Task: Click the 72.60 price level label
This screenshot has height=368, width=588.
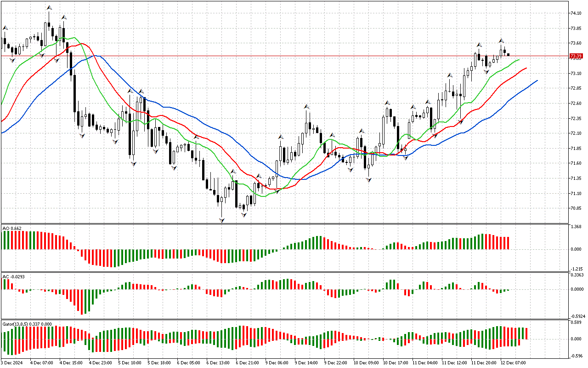Action: pos(576,103)
